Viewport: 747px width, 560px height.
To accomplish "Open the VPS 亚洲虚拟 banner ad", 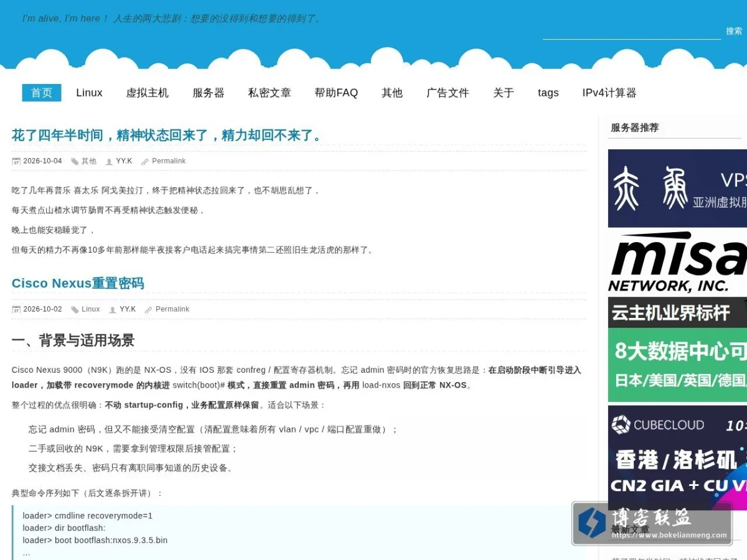I will [677, 189].
